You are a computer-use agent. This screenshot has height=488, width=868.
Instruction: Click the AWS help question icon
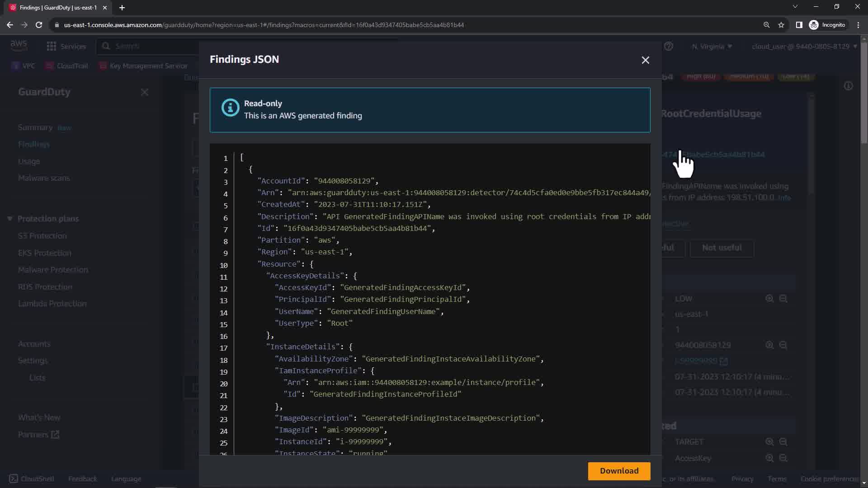[x=669, y=46]
